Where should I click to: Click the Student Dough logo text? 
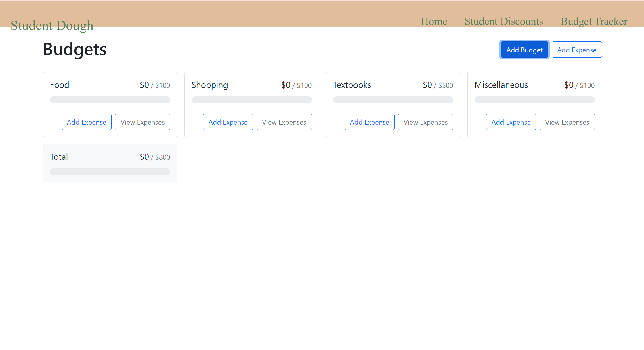52,26
